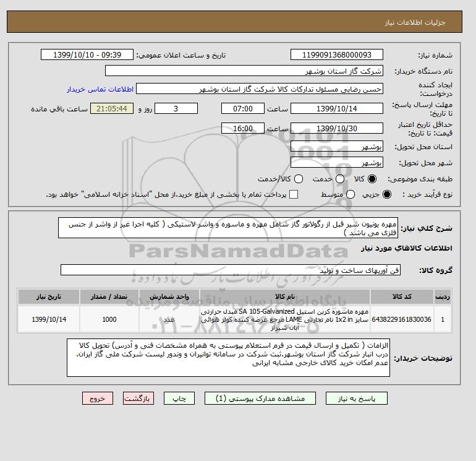The image size is (476, 461).
Task: Click response deadline date 1399/10/14 field
Action: point(337,108)
